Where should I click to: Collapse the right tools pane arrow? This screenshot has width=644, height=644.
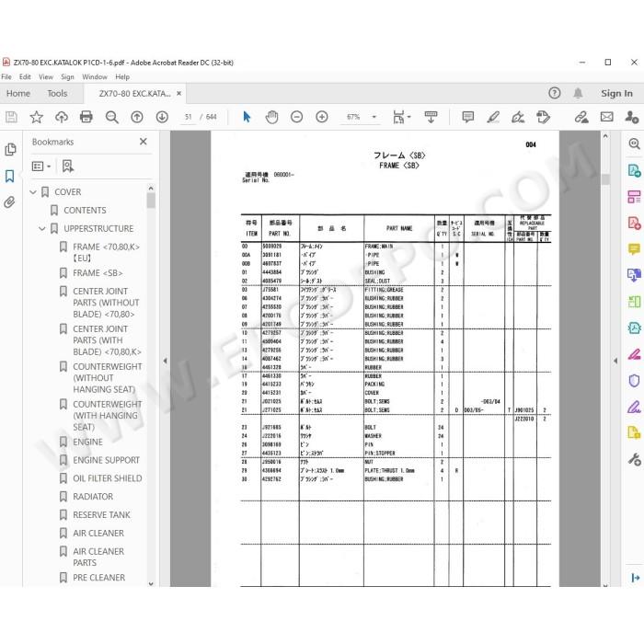coord(615,361)
